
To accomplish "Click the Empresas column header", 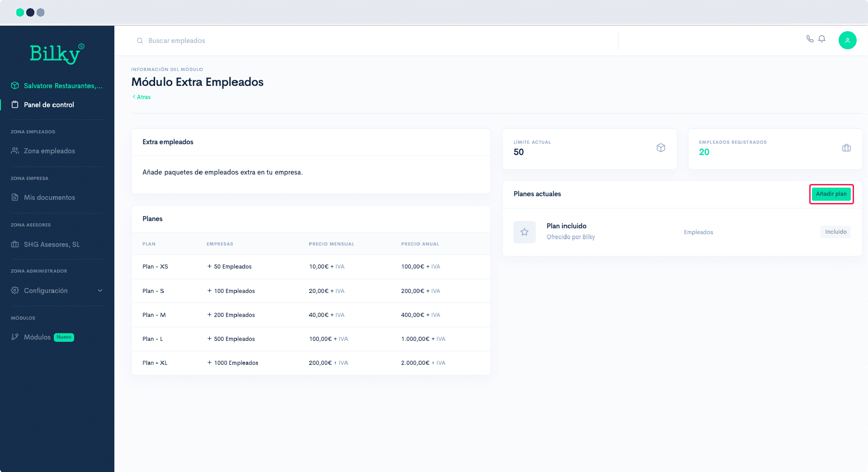I will pos(220,244).
